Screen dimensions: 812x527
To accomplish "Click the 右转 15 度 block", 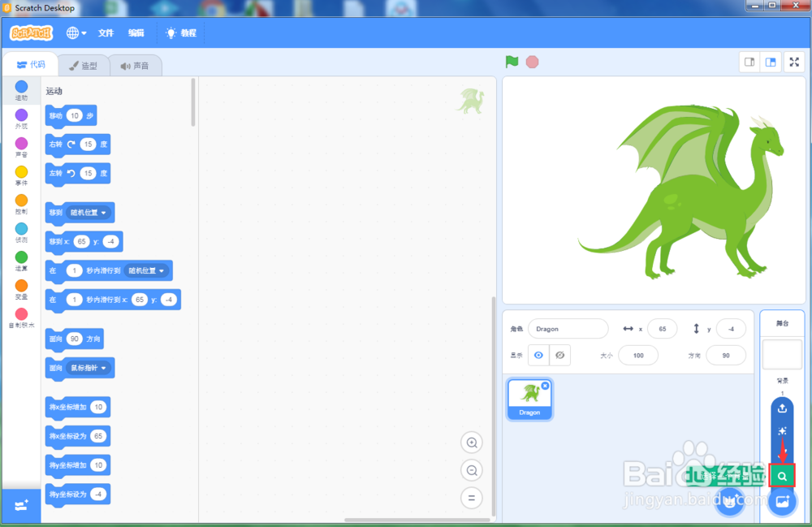I will 78,145.
